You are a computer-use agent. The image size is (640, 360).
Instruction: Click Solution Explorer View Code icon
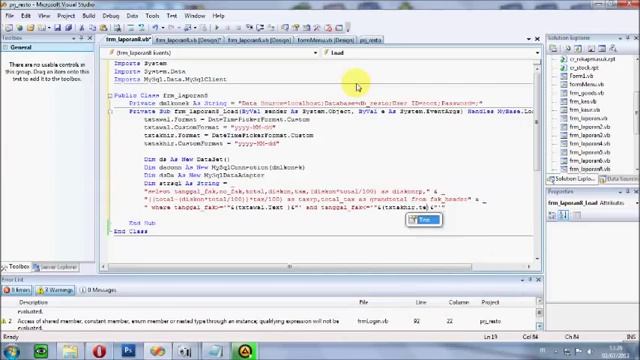tap(591, 49)
